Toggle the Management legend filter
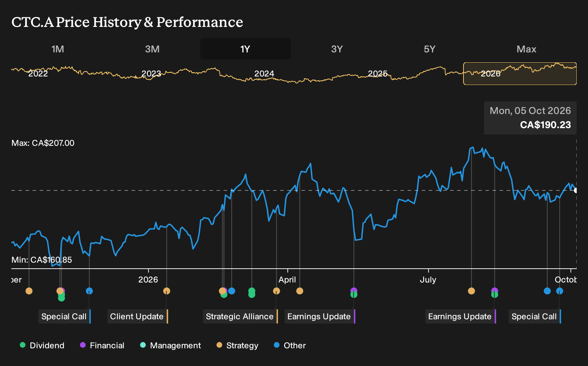Screen dimensions: 588x366 click(171, 345)
